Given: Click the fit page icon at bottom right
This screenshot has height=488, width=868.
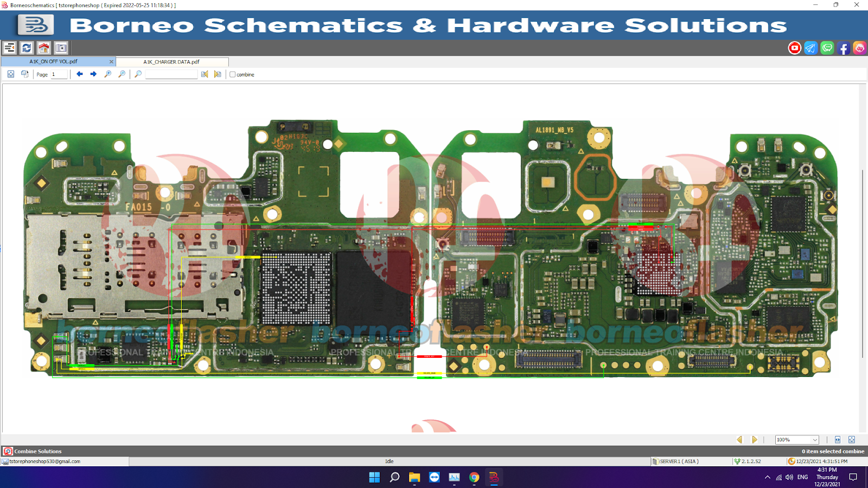Looking at the screenshot, I should 852,440.
